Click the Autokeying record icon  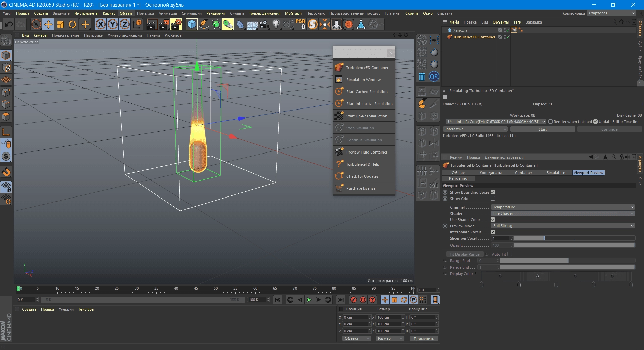(363, 300)
